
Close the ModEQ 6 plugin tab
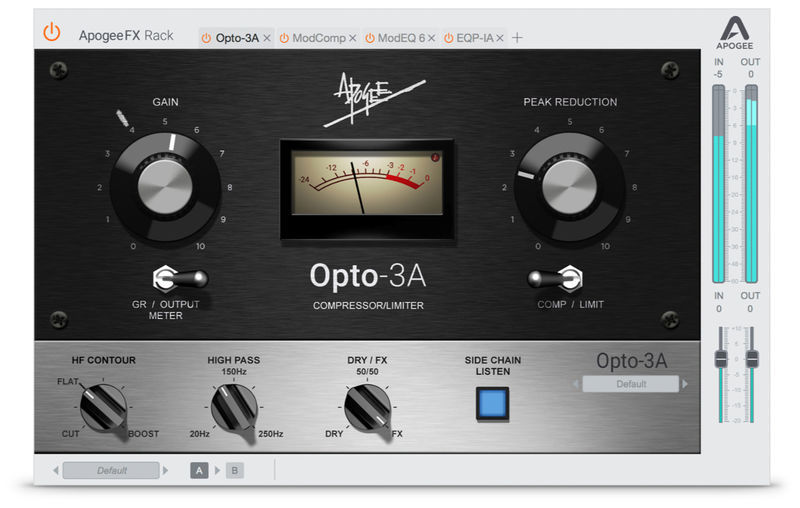pyautogui.click(x=432, y=38)
